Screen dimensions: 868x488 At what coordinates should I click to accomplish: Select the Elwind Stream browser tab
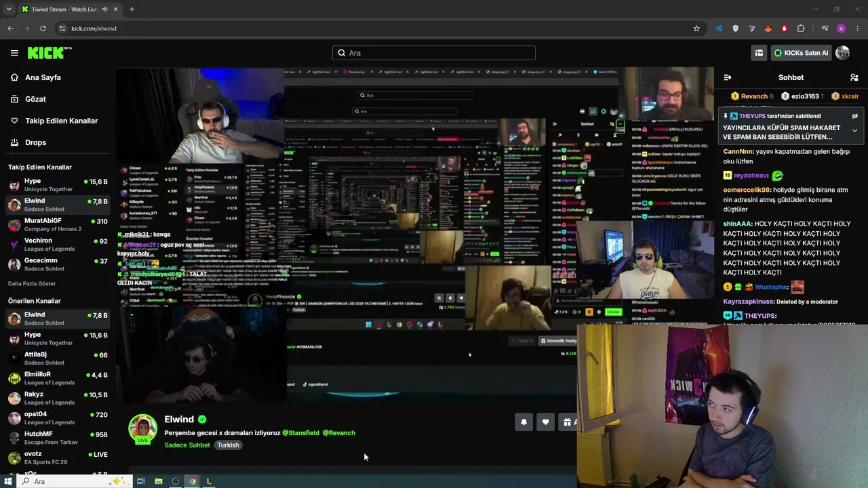(70, 9)
